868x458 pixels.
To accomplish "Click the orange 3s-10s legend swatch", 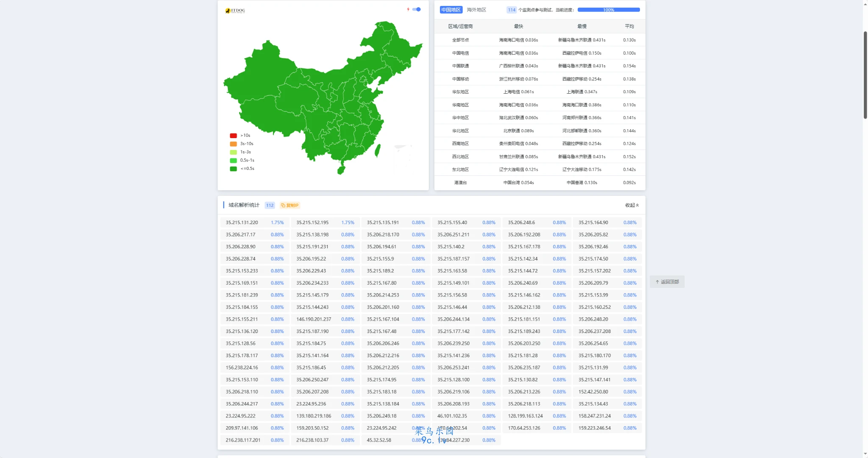I will [233, 144].
